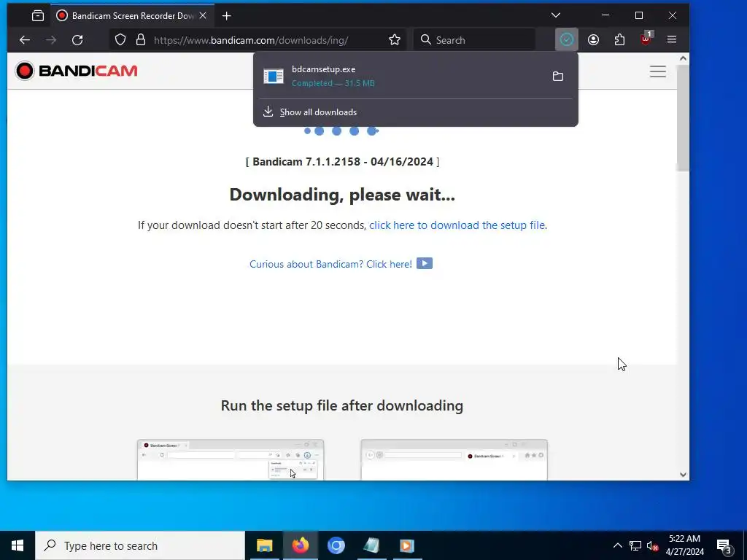The image size is (747, 560).
Task: Close the Bandicam Screen Recorder tab
Action: click(203, 16)
